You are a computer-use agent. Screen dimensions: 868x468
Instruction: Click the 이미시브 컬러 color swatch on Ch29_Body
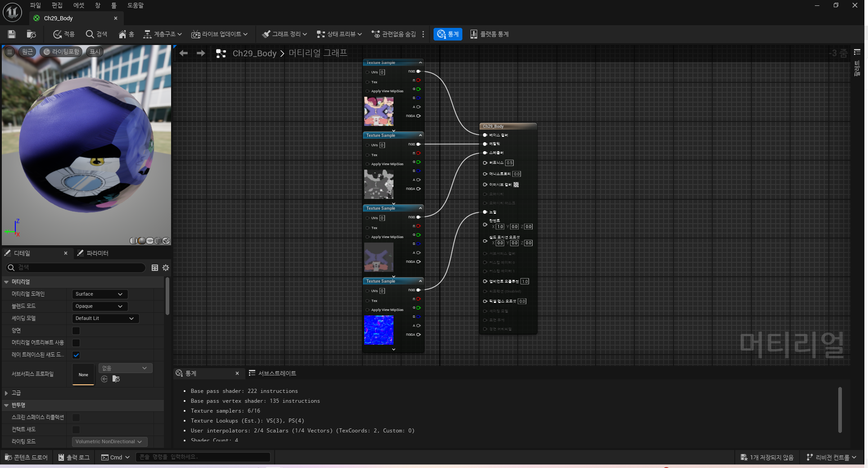point(516,184)
